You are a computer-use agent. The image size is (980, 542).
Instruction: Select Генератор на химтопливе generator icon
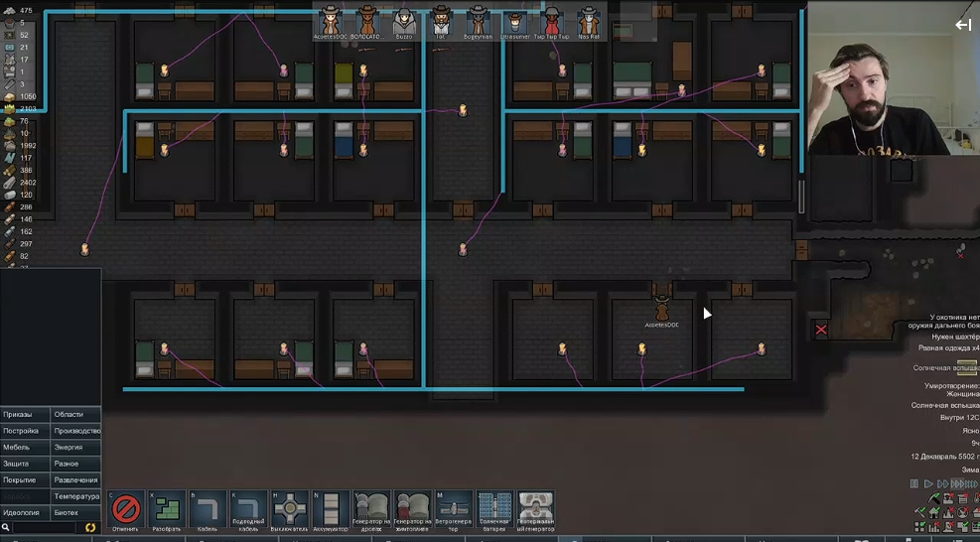[412, 509]
